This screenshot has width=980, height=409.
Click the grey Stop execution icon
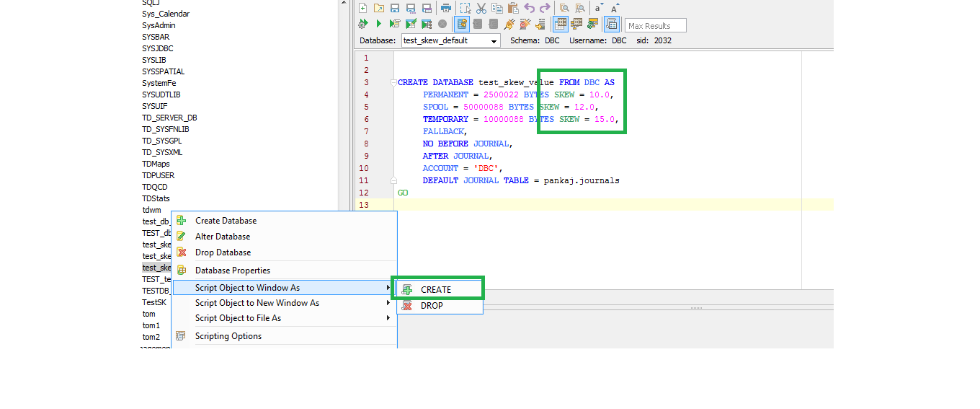[442, 24]
